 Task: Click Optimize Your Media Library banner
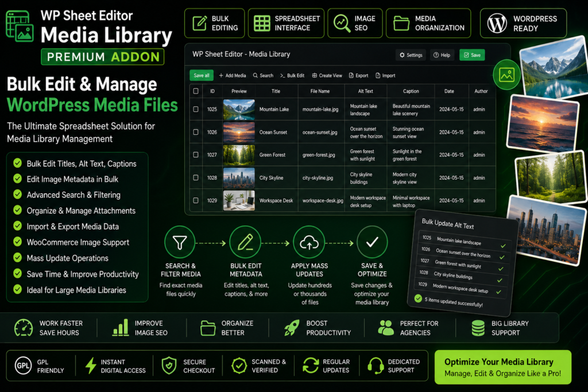pyautogui.click(x=503, y=367)
